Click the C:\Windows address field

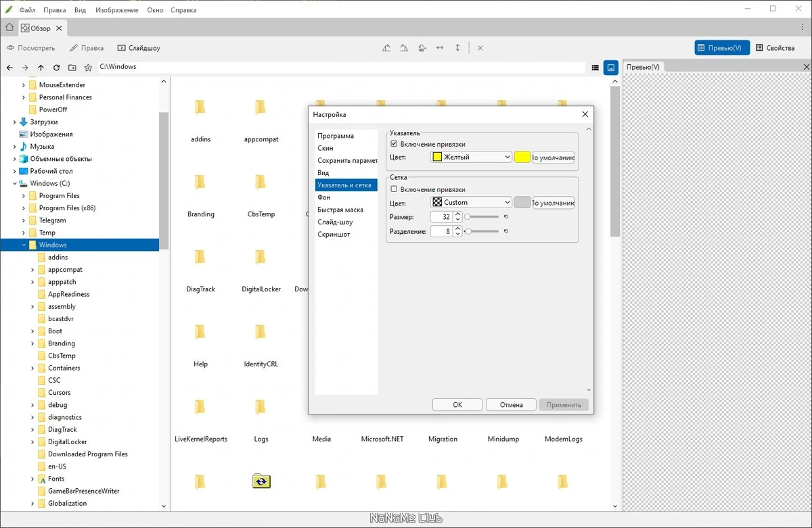point(341,67)
